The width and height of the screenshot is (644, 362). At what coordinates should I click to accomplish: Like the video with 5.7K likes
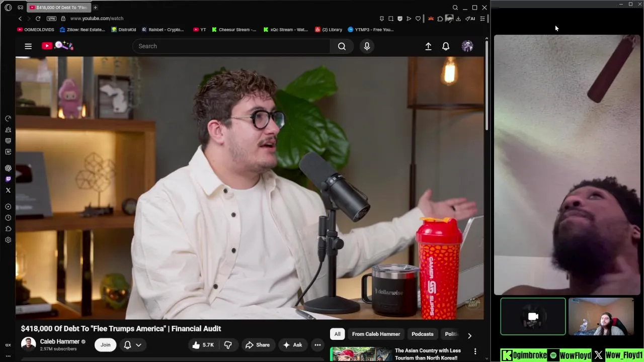tap(203, 345)
